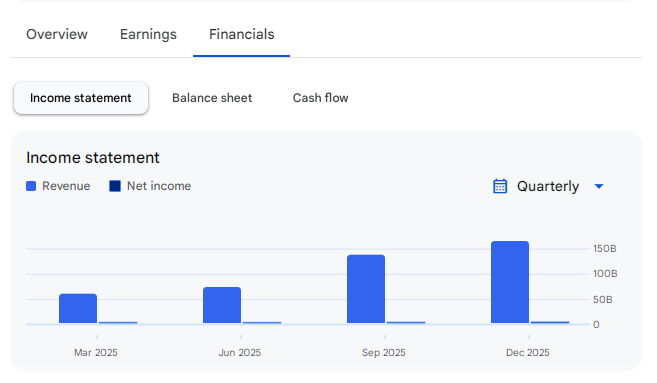Viewport: 657px width, 383px height.
Task: Expand the dropdown arrow next to Quarterly
Action: (599, 186)
